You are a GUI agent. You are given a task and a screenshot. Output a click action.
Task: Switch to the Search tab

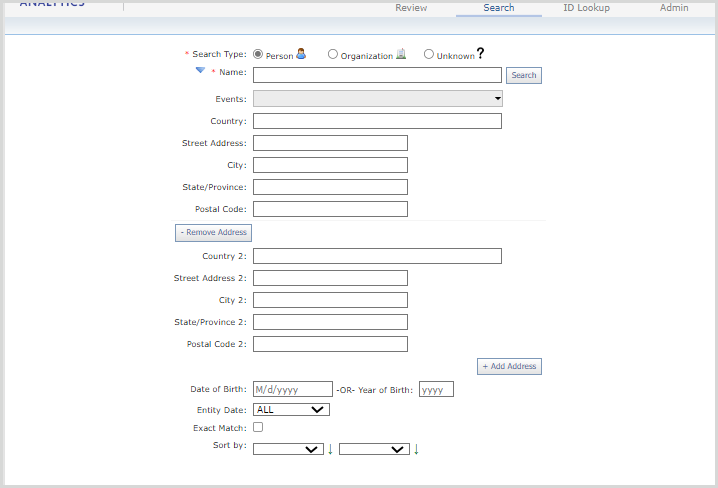tap(499, 8)
